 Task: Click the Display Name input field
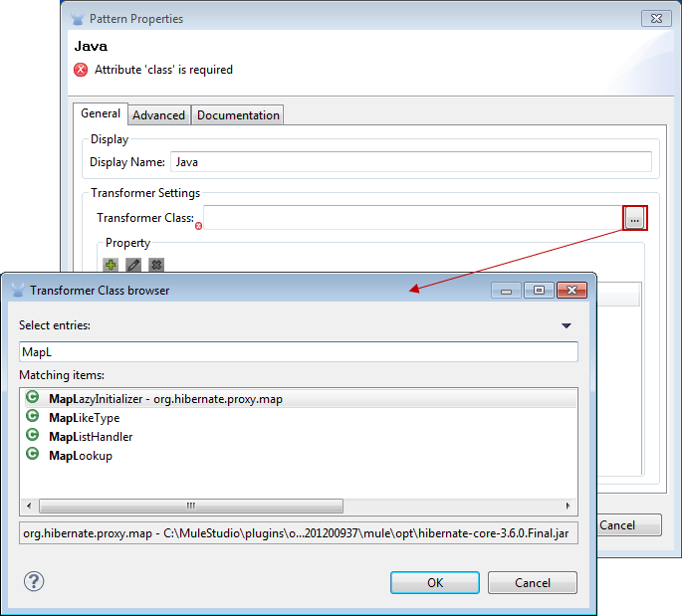coord(411,162)
